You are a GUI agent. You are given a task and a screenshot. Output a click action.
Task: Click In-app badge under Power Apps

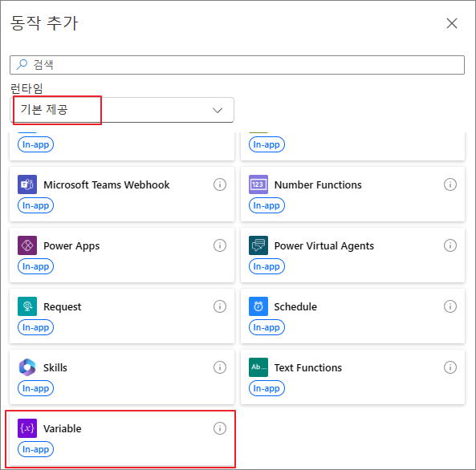(x=36, y=266)
